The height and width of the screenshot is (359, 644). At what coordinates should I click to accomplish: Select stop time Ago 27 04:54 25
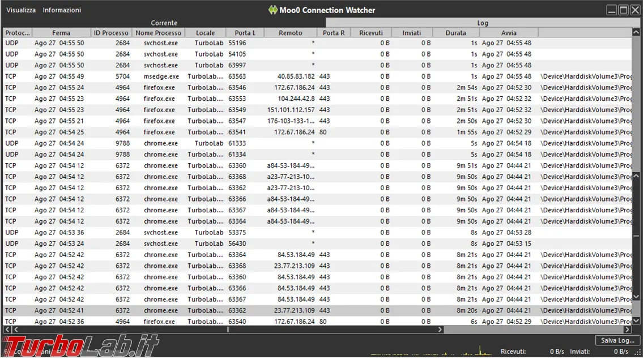click(x=59, y=132)
